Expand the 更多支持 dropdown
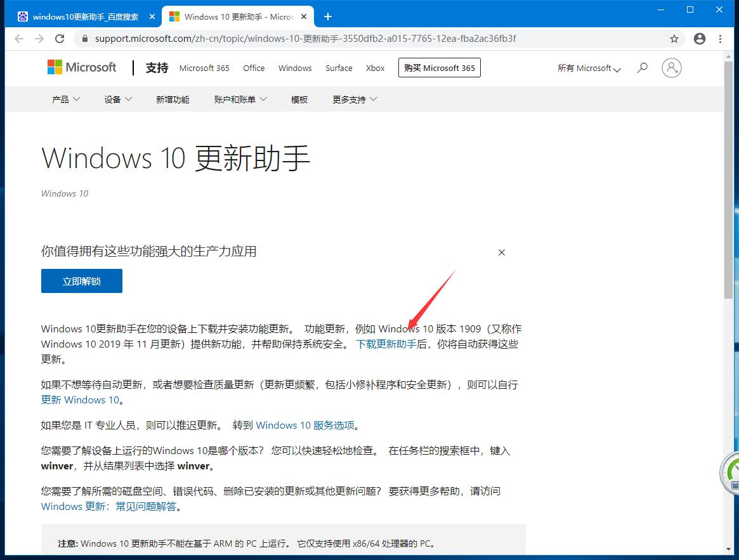 coord(353,99)
